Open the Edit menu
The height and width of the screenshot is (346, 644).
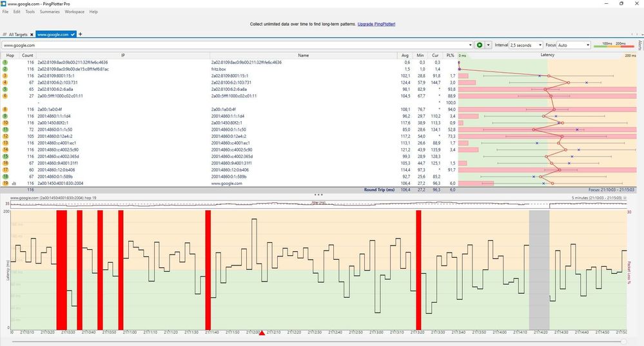[17, 12]
